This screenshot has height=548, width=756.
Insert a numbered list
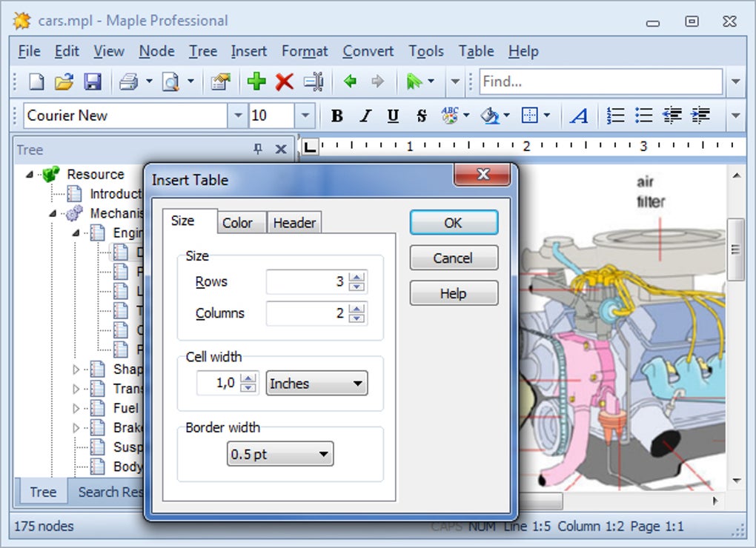(x=616, y=116)
